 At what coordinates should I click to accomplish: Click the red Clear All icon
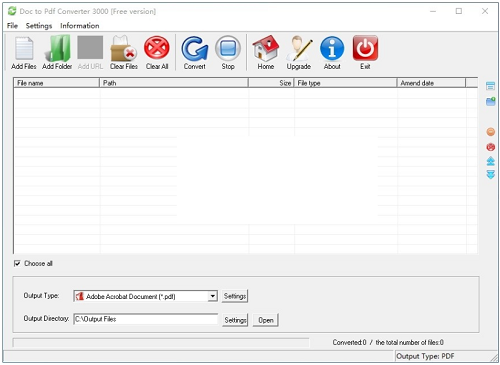pos(157,53)
